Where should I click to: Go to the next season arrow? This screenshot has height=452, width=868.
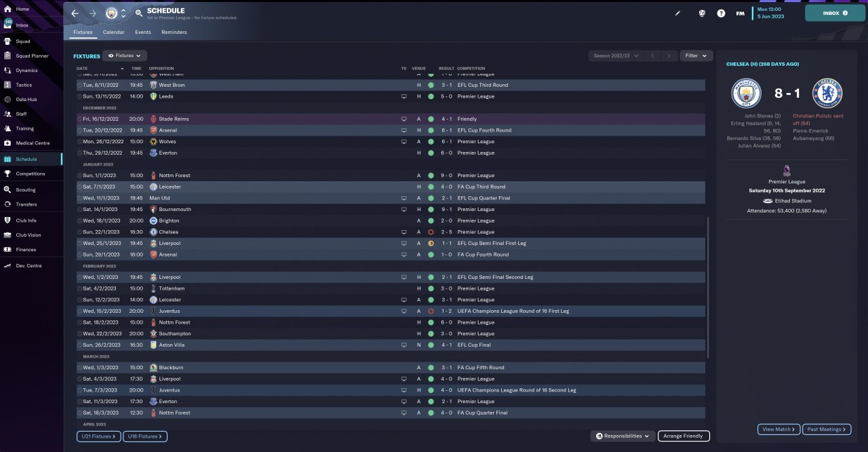(669, 56)
